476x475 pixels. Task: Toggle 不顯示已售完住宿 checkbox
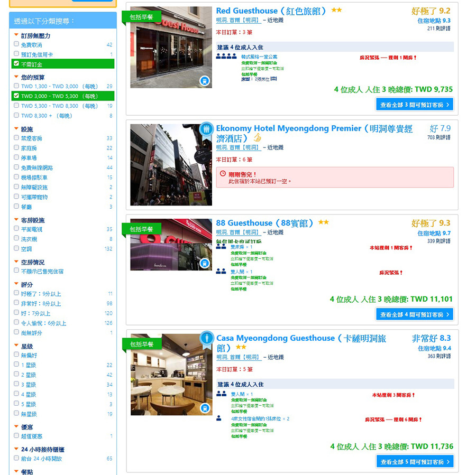(x=16, y=271)
